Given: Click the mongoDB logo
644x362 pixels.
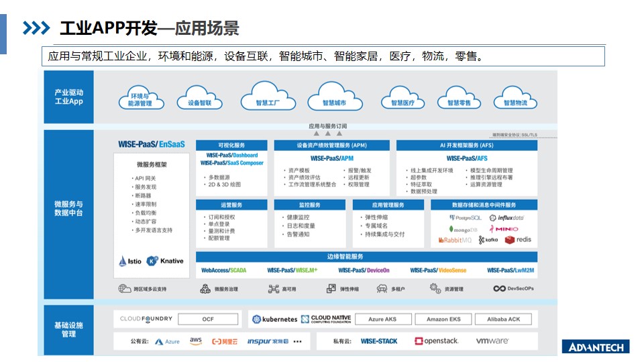Looking at the screenshot, I should pos(464,229).
